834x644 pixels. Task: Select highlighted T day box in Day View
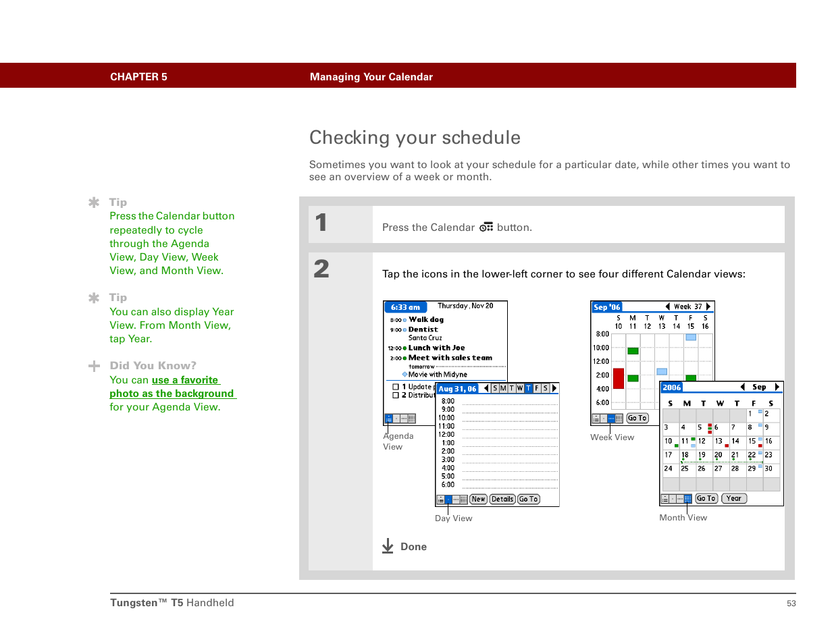coord(528,388)
